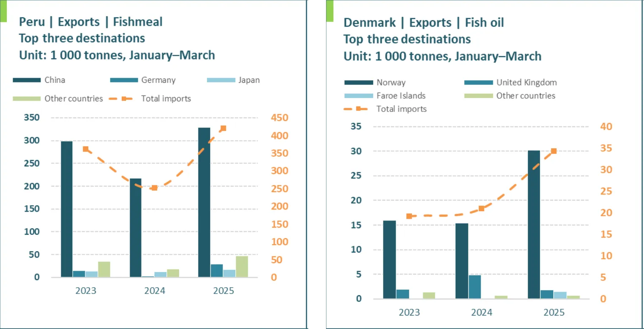Select the 2023 China bar in Peru chart

coord(67,209)
